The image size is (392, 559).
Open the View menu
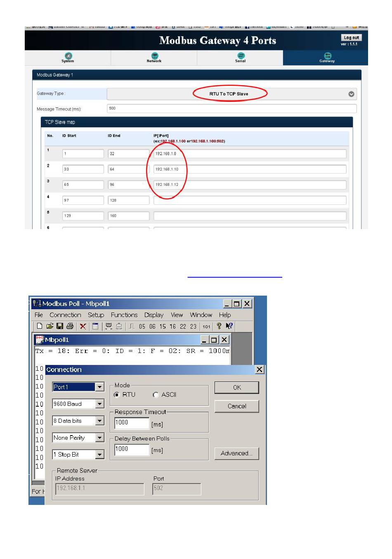[x=177, y=315]
